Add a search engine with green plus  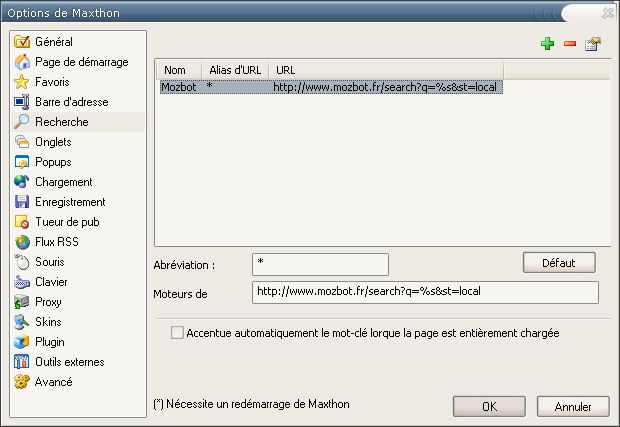coord(548,43)
